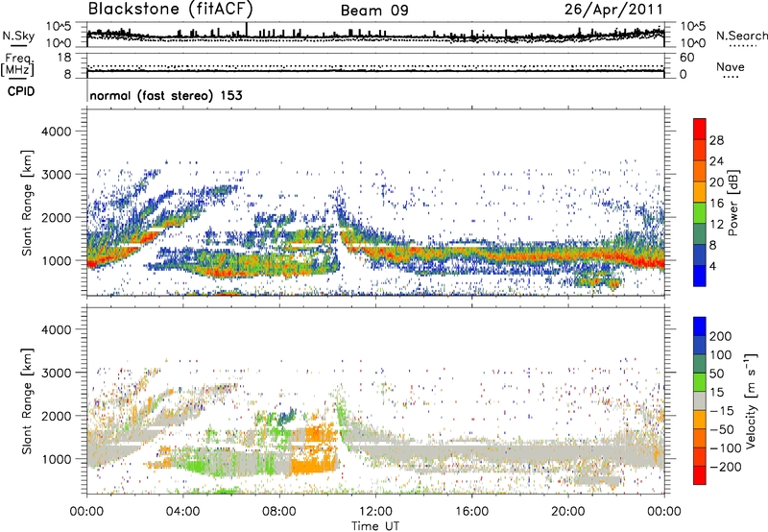Click the '16:00' time axis label

(x=471, y=512)
